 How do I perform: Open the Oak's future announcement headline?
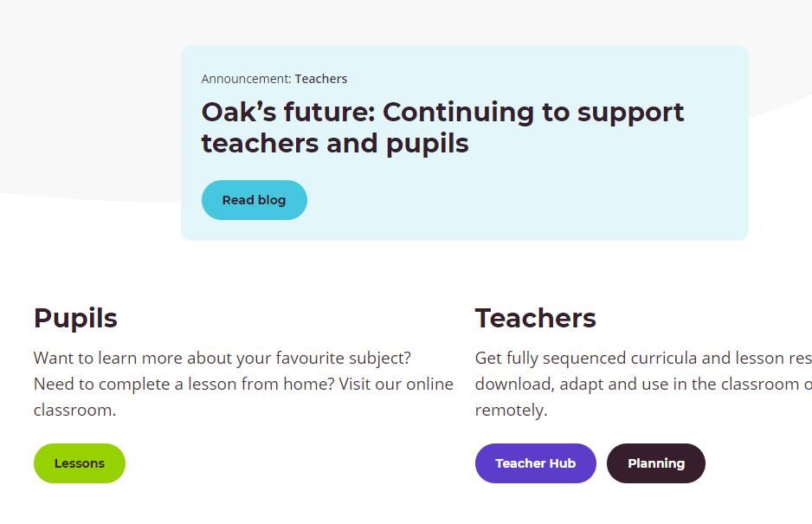click(x=442, y=127)
